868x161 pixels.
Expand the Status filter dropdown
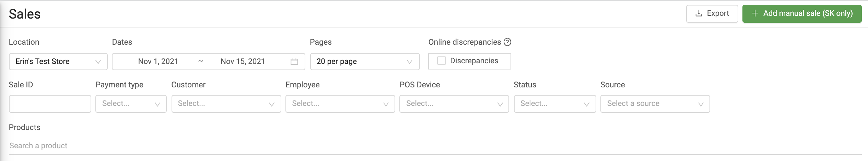pos(554,104)
